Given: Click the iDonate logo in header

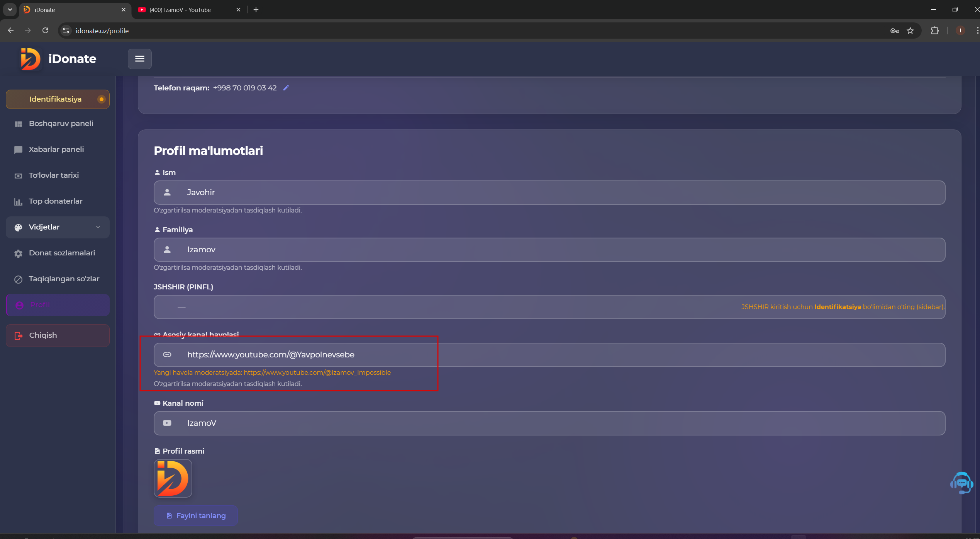Looking at the screenshot, I should click(59, 59).
